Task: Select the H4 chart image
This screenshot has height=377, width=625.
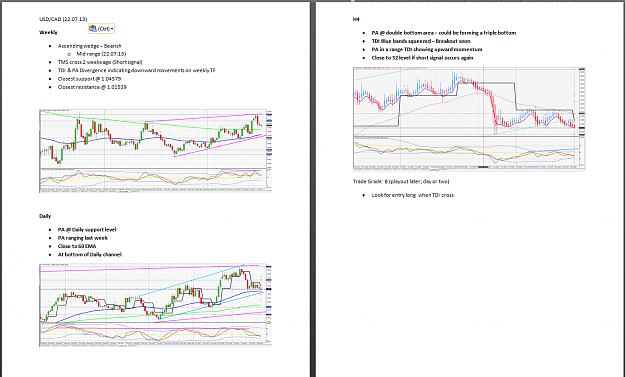Action: coord(469,119)
